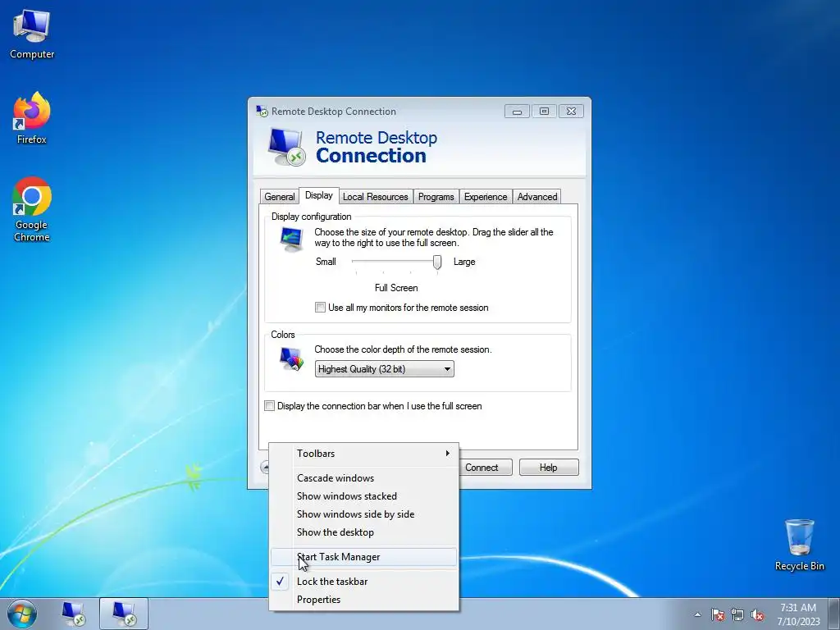Click the Display configuration monitor icon
The width and height of the screenshot is (840, 630).
click(291, 239)
